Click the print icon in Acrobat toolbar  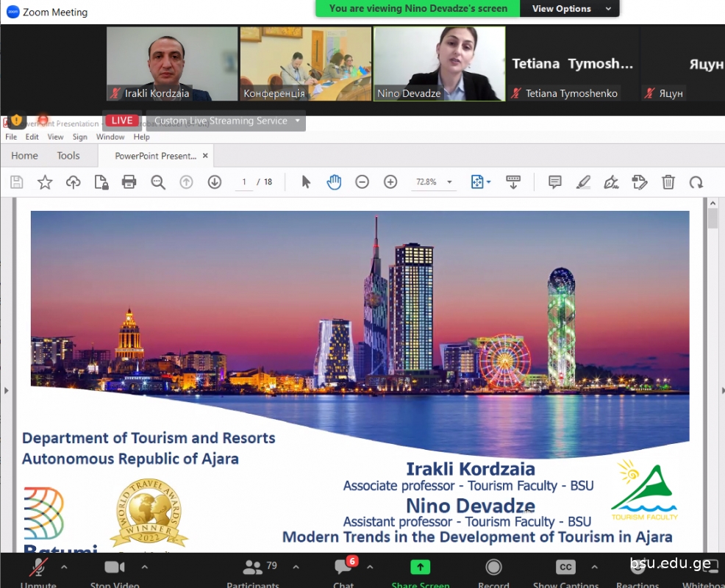click(129, 182)
